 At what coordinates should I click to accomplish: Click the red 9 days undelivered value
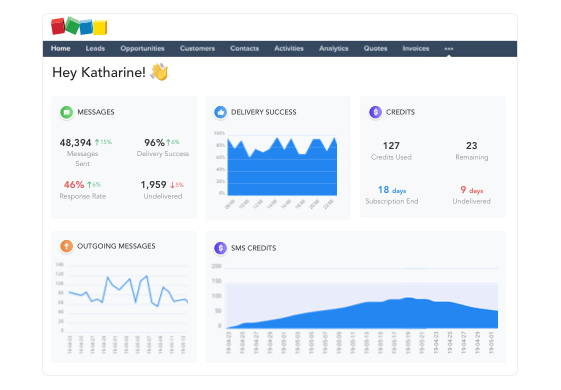click(x=472, y=190)
